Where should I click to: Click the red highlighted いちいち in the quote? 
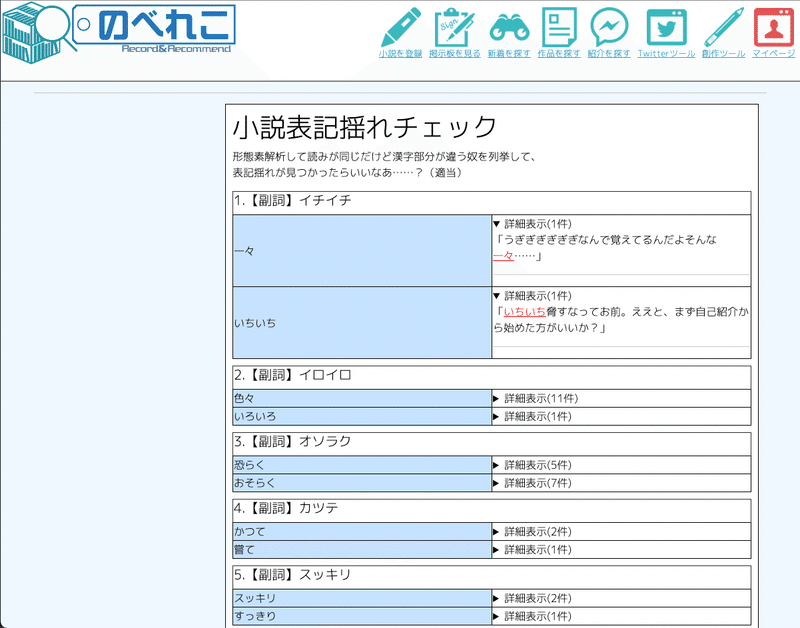coord(524,312)
